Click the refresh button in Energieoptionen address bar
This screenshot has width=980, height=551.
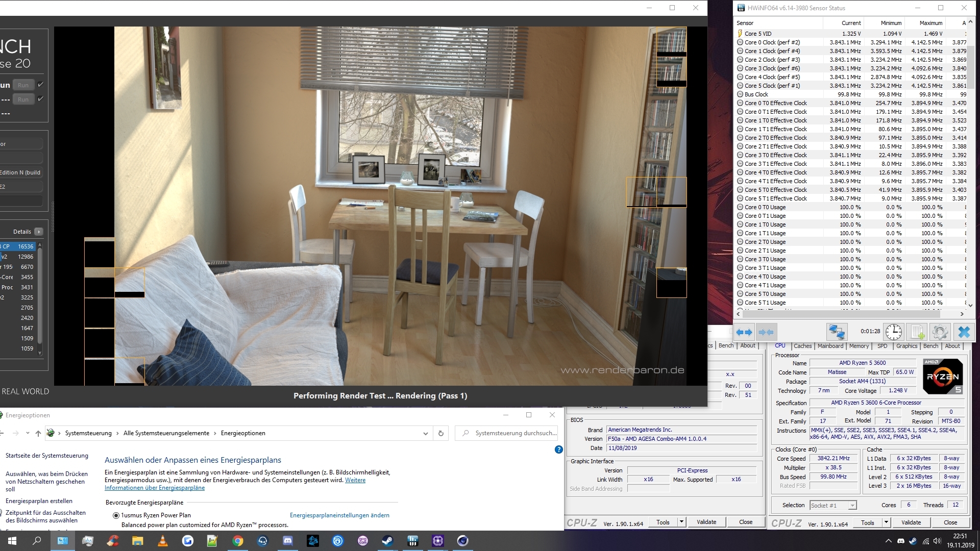pyautogui.click(x=441, y=433)
